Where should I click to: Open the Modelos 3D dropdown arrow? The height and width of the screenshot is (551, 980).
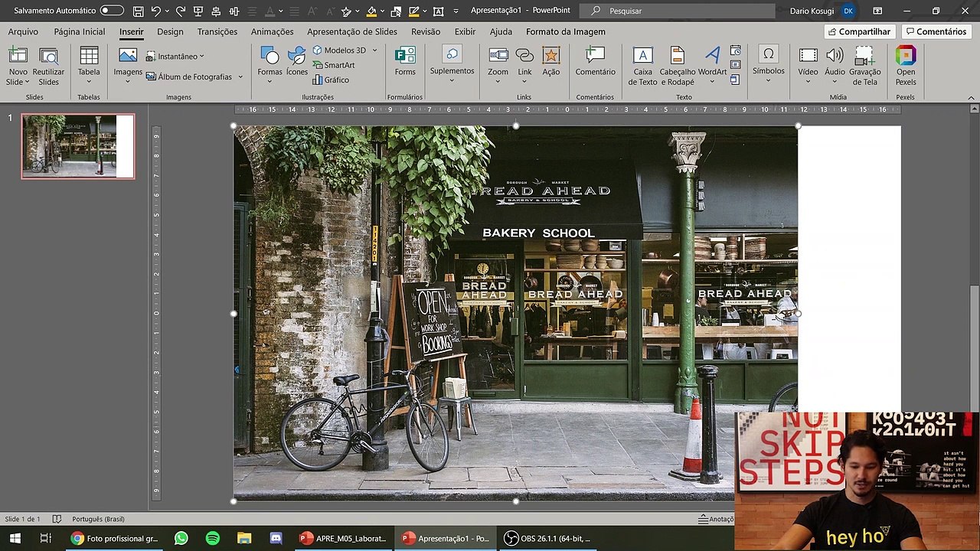click(x=374, y=51)
